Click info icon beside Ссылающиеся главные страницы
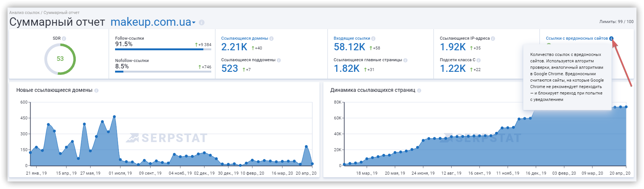The height and width of the screenshot is (189, 644). [406, 60]
